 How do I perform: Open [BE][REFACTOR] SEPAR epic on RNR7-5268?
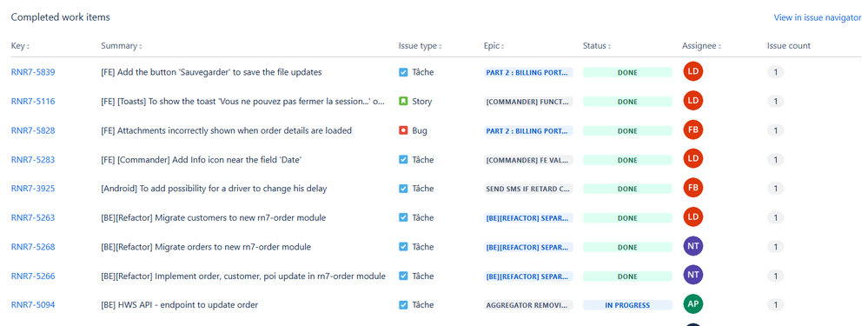(x=528, y=248)
